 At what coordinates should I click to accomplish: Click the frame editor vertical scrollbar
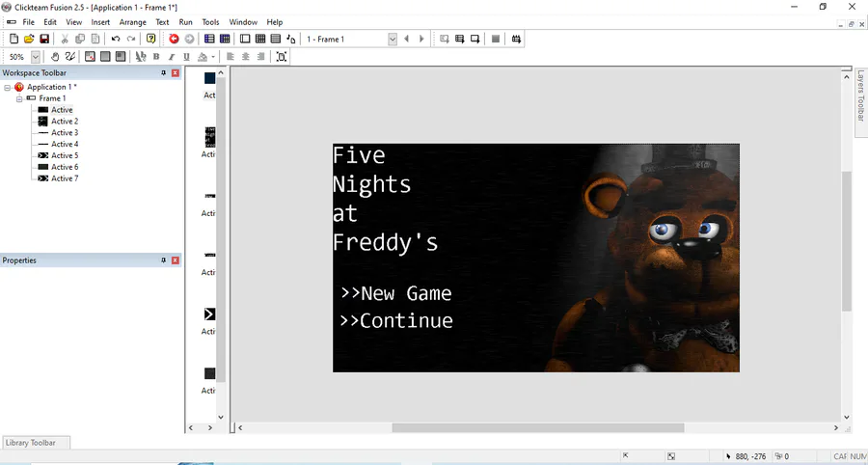pos(847,241)
